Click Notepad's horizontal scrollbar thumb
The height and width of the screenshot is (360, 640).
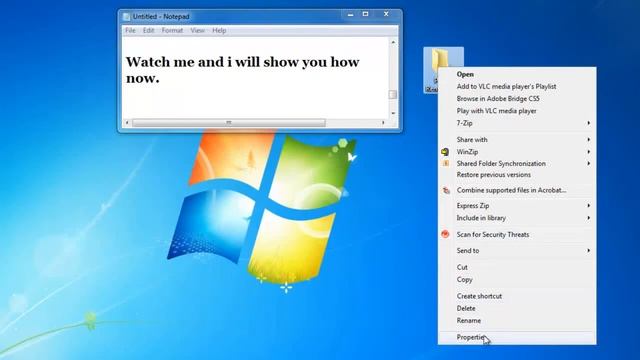(x=229, y=122)
